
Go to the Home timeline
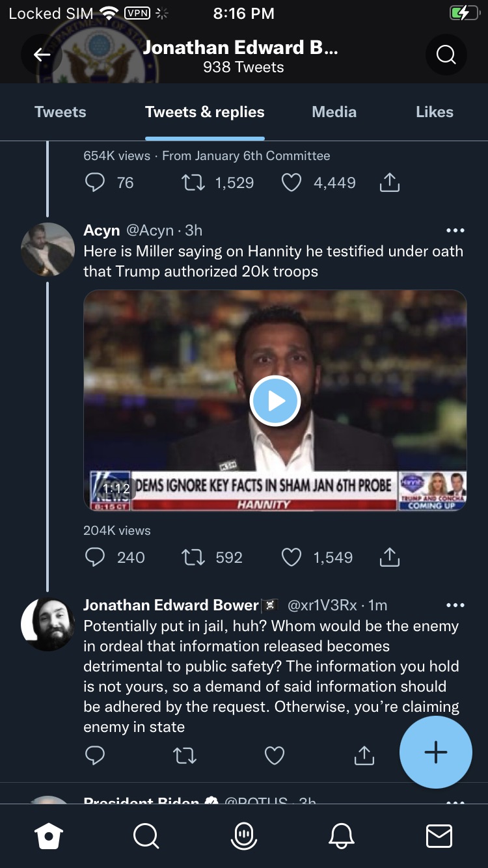tap(49, 836)
